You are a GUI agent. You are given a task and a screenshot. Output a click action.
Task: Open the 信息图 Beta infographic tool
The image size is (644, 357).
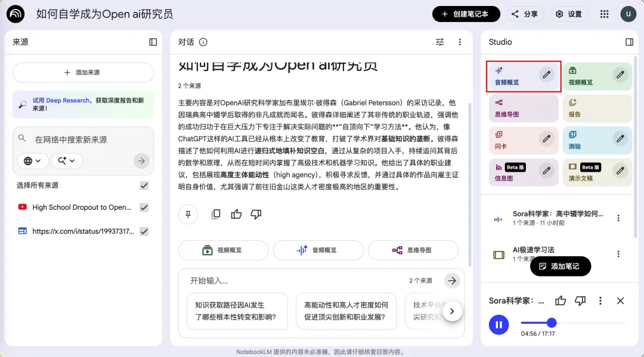click(x=514, y=172)
